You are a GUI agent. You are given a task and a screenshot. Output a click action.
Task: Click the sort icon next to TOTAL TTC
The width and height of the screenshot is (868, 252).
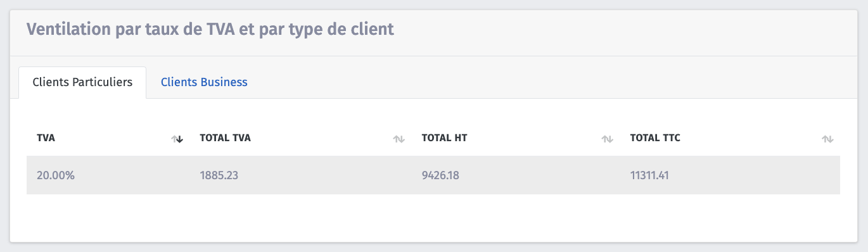[827, 139]
